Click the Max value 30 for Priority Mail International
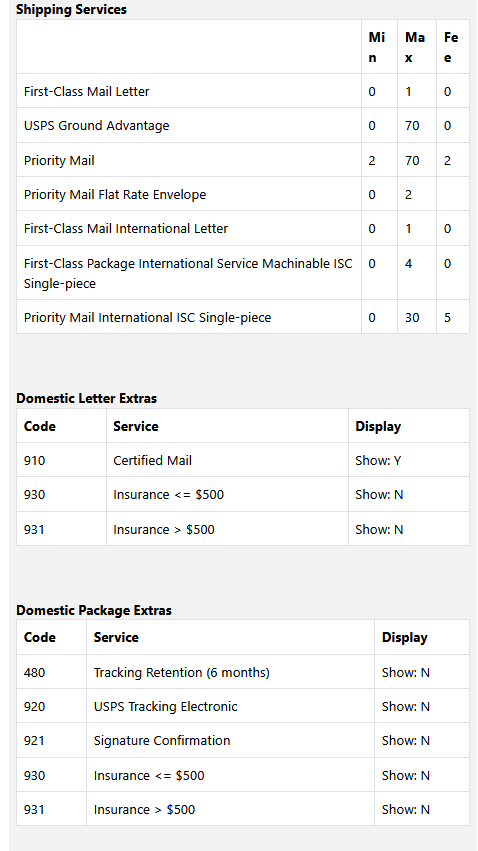The width and height of the screenshot is (478, 851). pos(412,317)
